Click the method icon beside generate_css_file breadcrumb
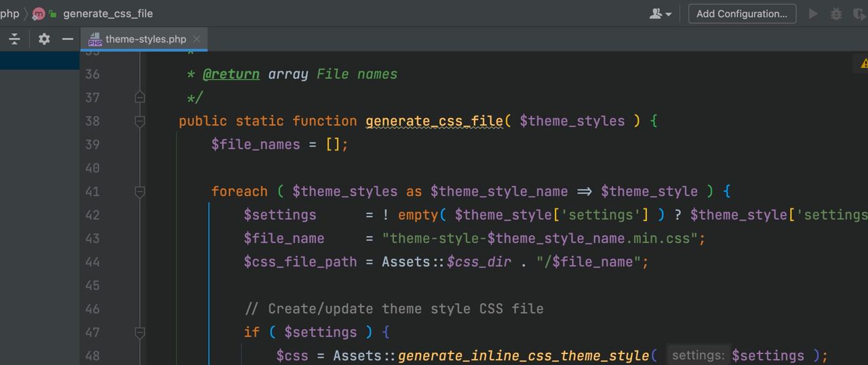Screen dimensions: 868x365 [39, 14]
